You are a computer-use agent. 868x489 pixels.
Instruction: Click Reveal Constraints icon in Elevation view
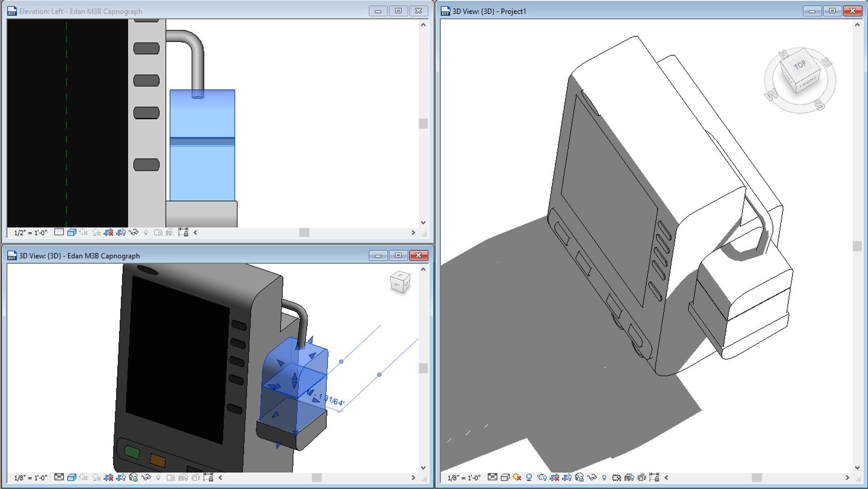tap(183, 232)
